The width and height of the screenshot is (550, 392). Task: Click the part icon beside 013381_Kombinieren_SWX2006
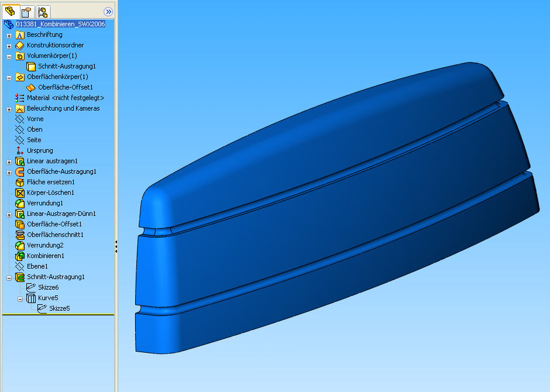point(9,24)
